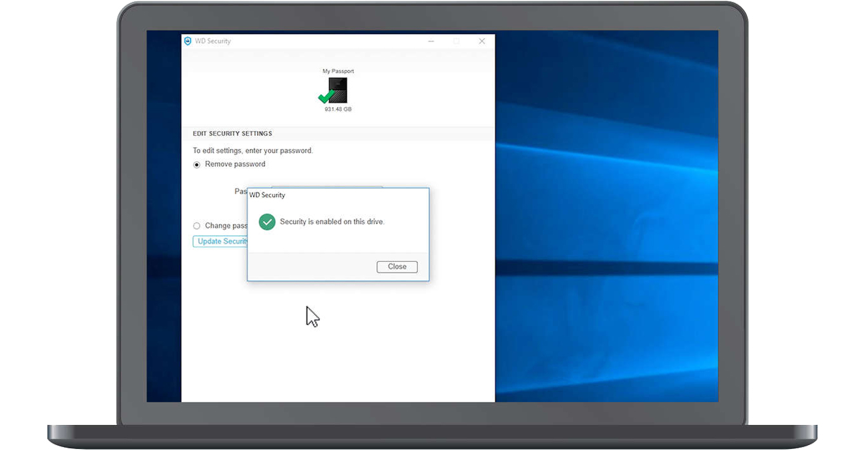Click "To edit settings, enter your password." text

(253, 151)
